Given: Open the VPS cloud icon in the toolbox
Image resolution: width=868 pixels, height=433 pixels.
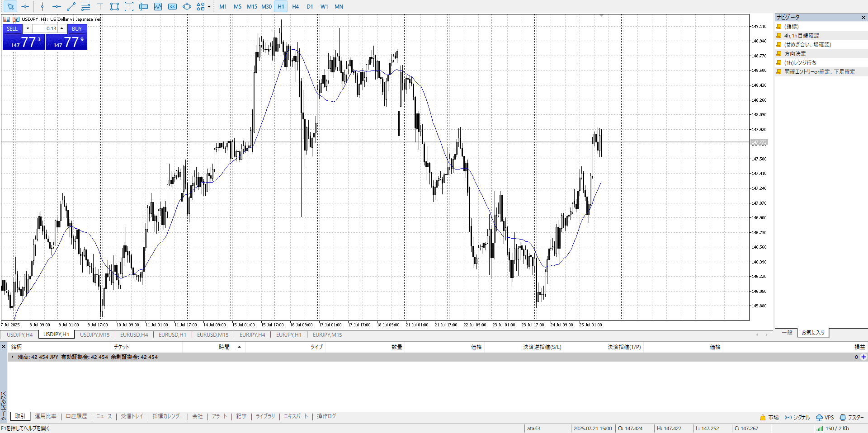Looking at the screenshot, I should tap(819, 417).
